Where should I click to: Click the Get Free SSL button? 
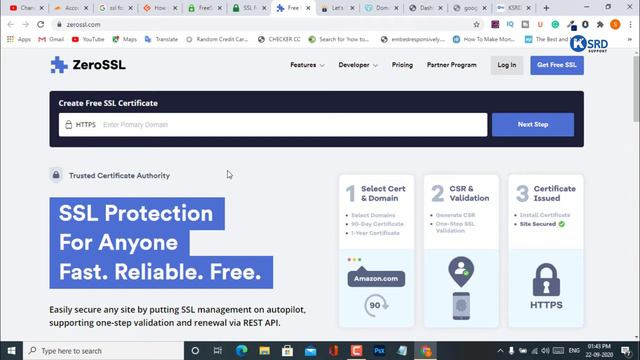point(557,65)
